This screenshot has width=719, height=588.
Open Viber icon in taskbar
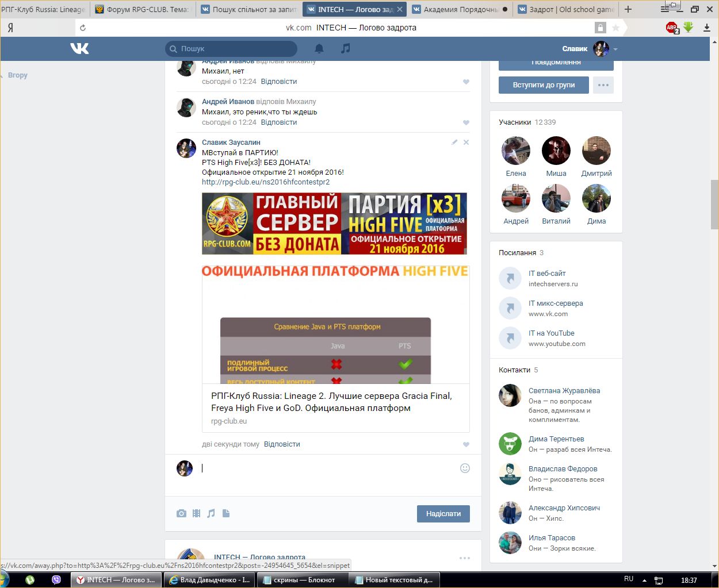coord(56,580)
